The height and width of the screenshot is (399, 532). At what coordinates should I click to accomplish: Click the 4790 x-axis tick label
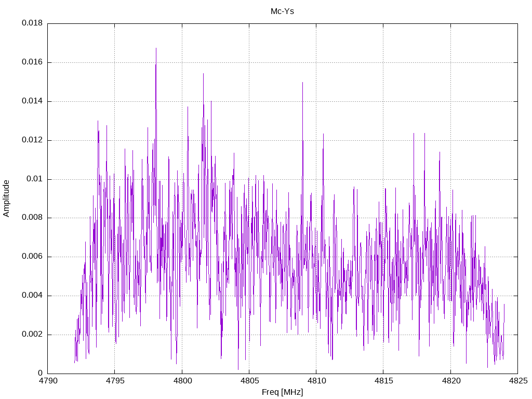click(48, 381)
